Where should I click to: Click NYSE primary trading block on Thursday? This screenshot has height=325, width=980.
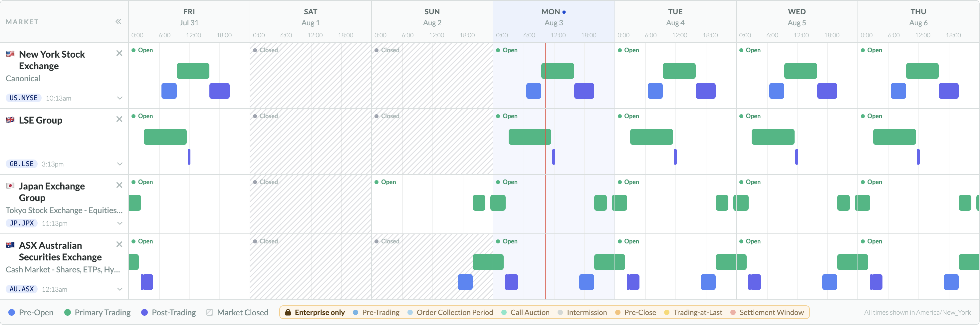(x=922, y=71)
